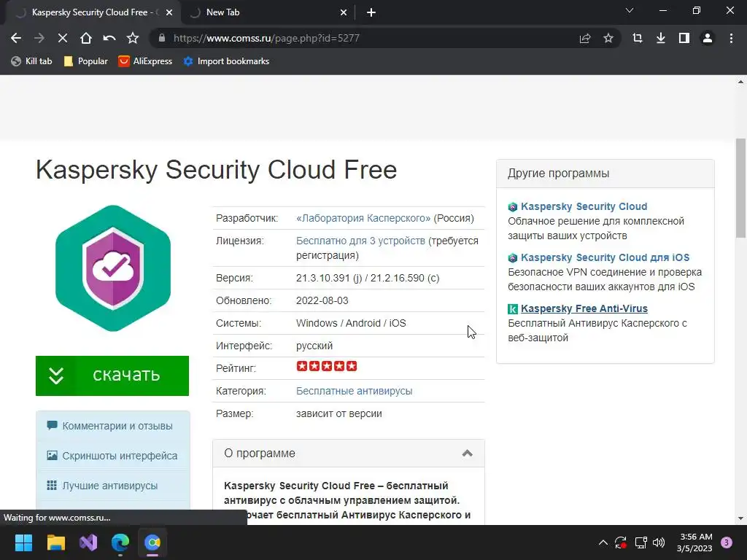Screen dimensions: 747x560
Task: Open Visual Studio from the taskbar
Action: (x=88, y=542)
